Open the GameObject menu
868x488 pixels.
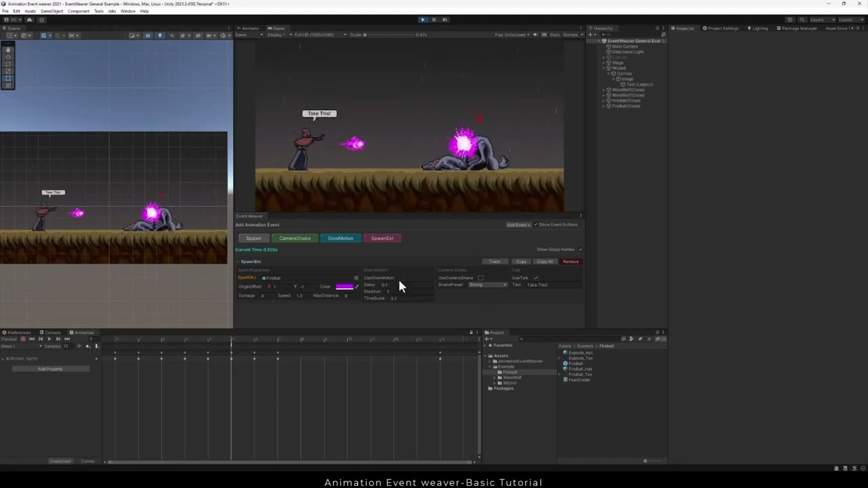pyautogui.click(x=52, y=12)
